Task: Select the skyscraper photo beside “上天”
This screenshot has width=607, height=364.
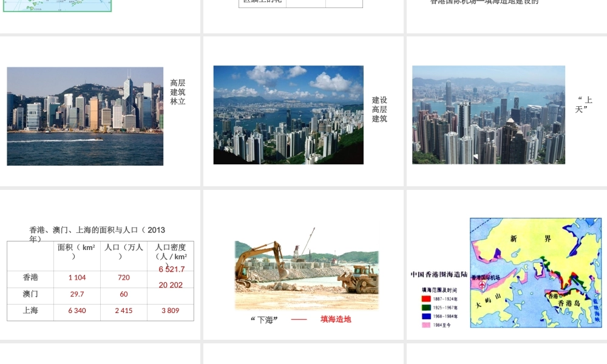Action: 489,115
